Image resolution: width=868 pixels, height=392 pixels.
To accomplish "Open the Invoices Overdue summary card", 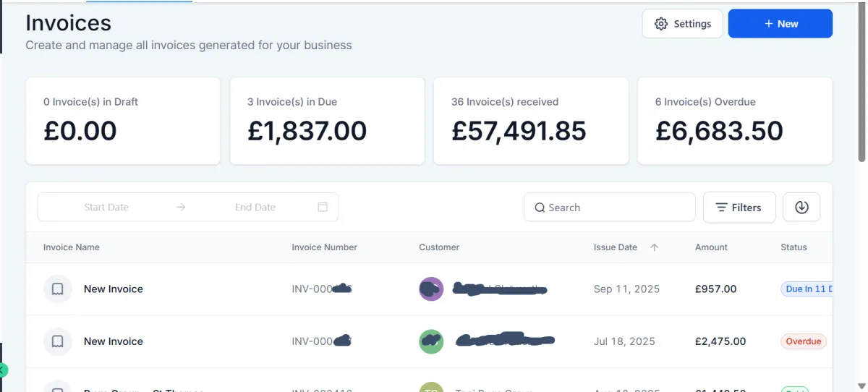I will pyautogui.click(x=735, y=121).
